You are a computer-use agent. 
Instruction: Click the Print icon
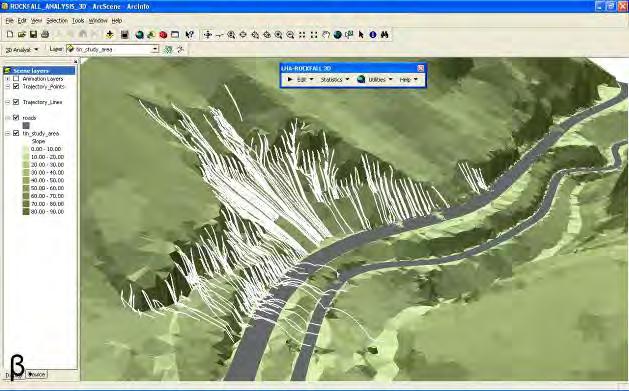click(45, 35)
